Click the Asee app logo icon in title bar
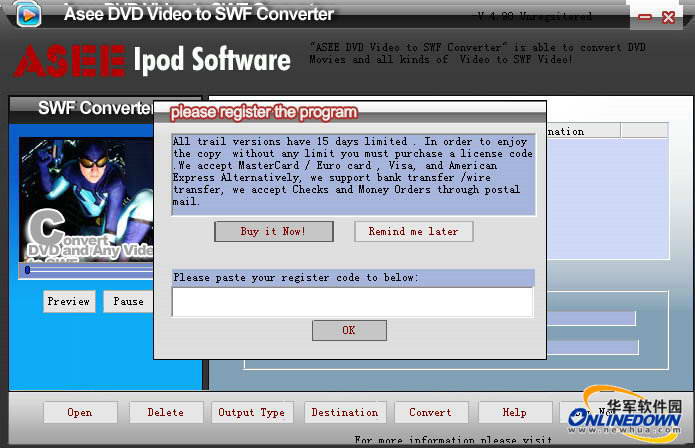Viewport: 695px width, 448px height. pos(29,14)
